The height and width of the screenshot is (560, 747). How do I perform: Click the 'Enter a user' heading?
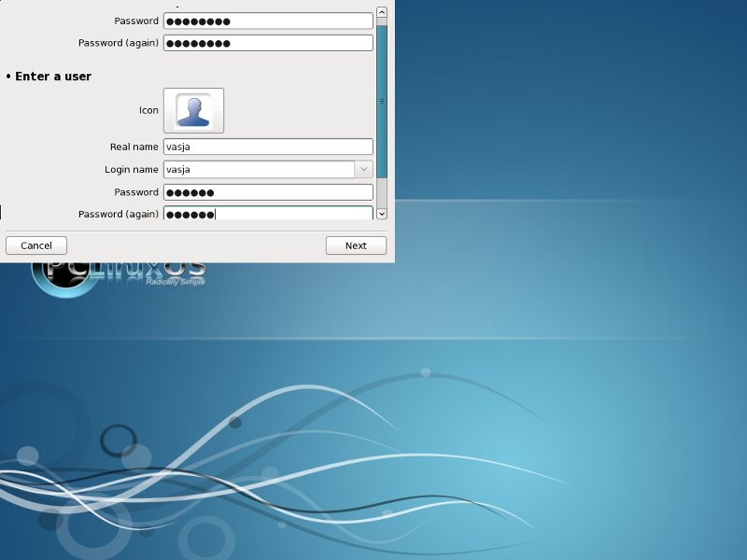pos(52,77)
